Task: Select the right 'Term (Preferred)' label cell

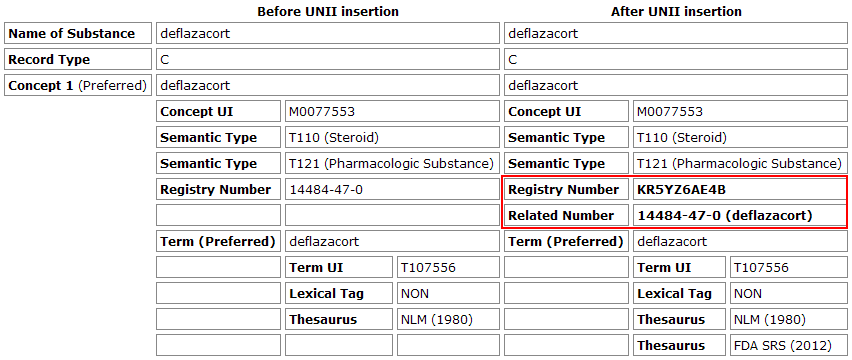Action: [566, 242]
